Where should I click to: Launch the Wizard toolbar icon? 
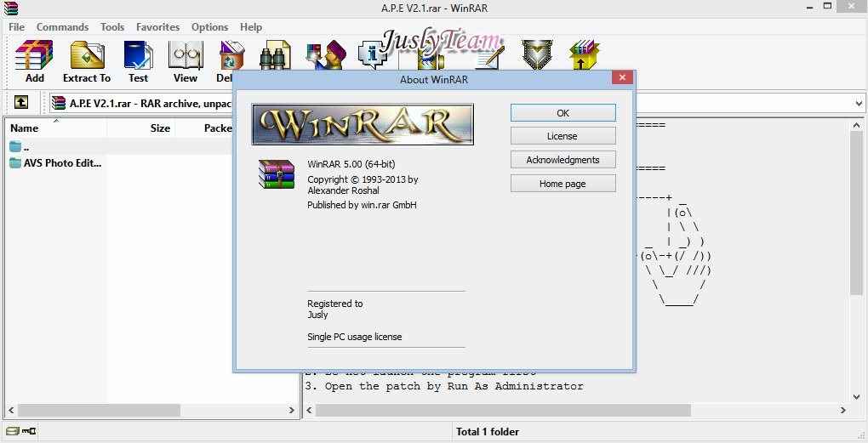click(x=325, y=54)
